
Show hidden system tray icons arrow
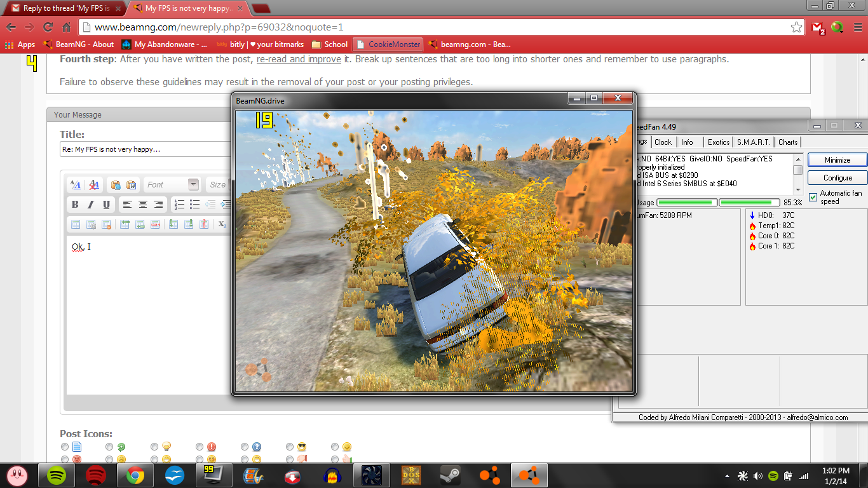pos(728,475)
